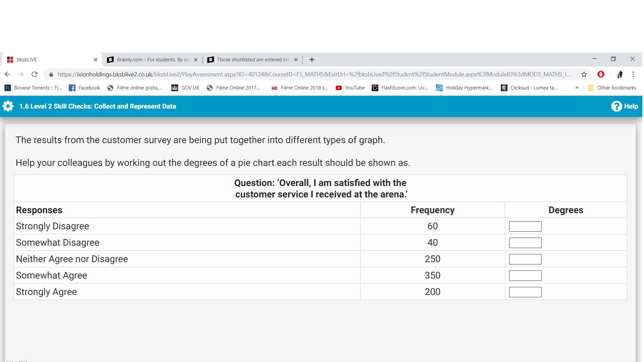Open the Chrome three-dot menu
Viewport: 644px width, 362px height.
[x=633, y=74]
